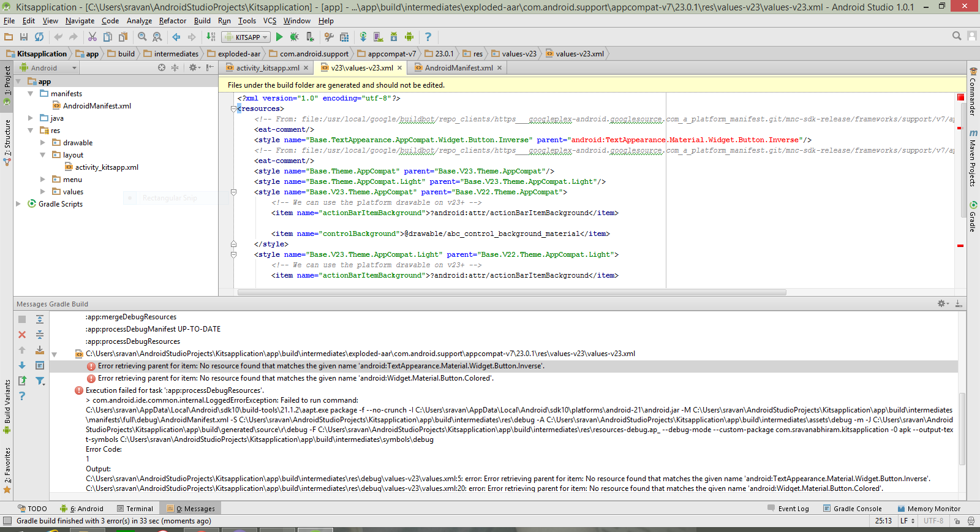Toggle the Build Variants side panel
The height and width of the screenshot is (532, 980).
click(7, 405)
